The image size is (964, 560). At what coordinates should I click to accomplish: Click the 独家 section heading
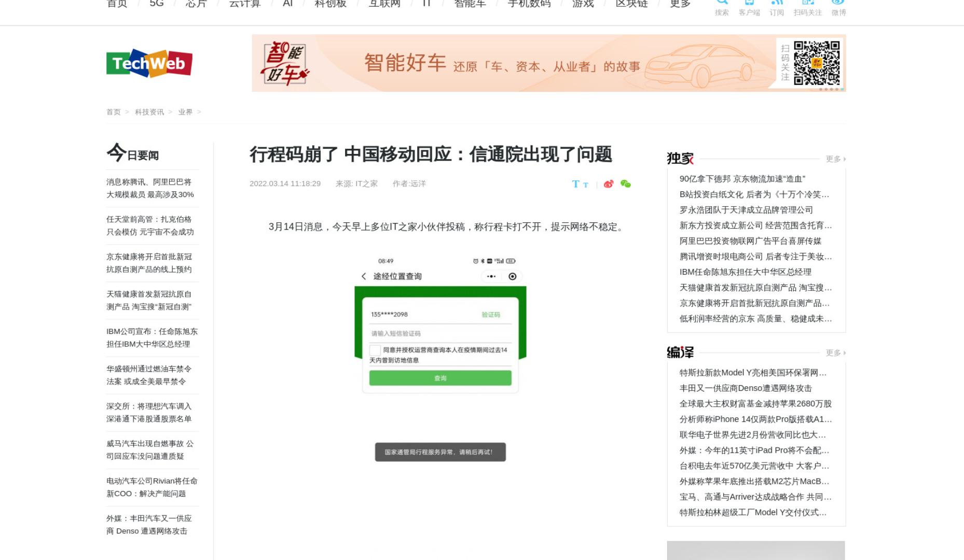coord(680,159)
